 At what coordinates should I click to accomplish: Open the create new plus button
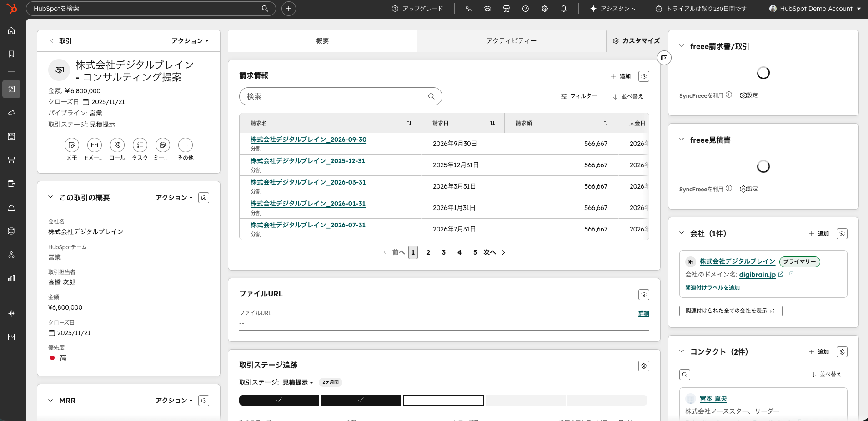[x=289, y=9]
